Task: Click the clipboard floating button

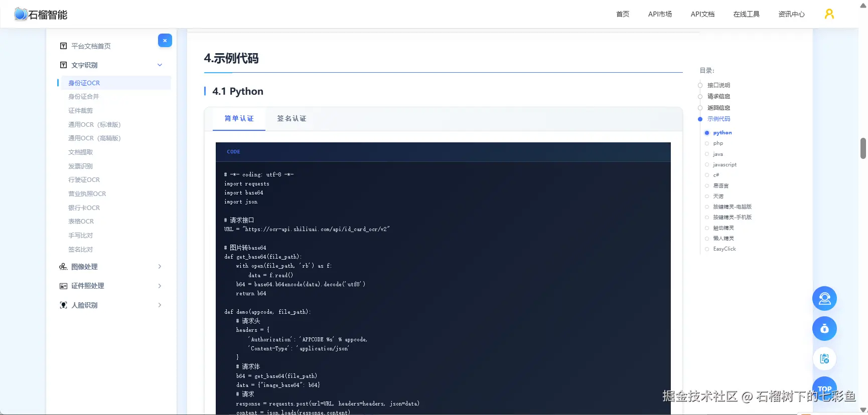Action: (824, 359)
